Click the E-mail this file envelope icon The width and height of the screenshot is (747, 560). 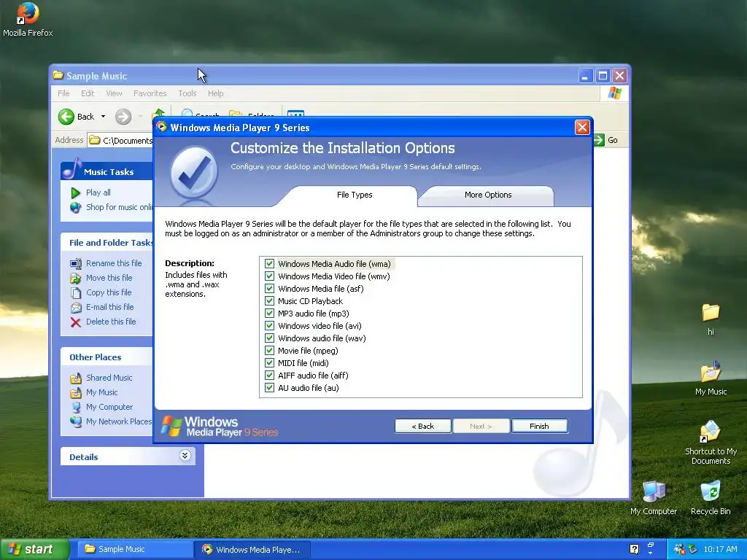(x=76, y=308)
